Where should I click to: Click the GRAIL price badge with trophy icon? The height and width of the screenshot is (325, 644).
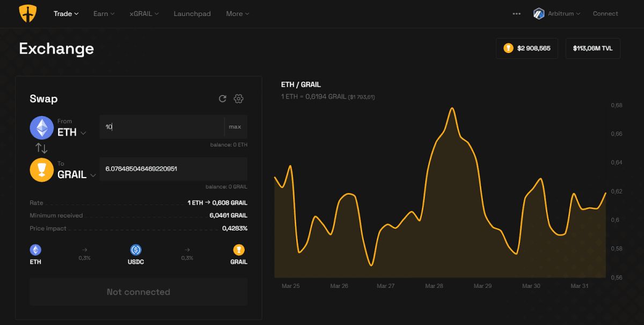(x=526, y=48)
